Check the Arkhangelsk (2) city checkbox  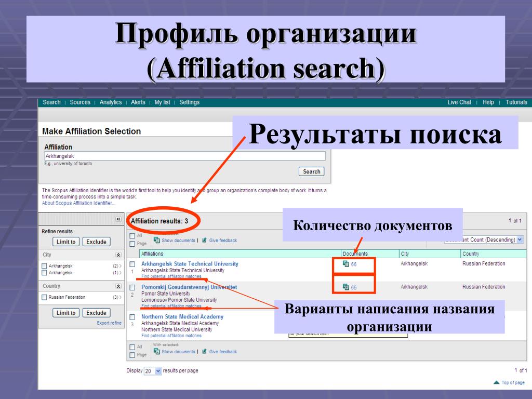[44, 265]
